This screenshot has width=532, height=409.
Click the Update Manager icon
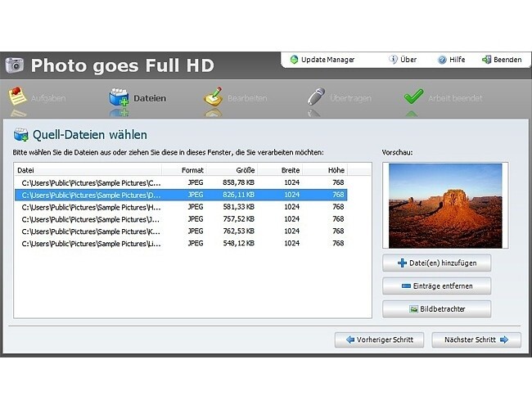pyautogui.click(x=295, y=60)
